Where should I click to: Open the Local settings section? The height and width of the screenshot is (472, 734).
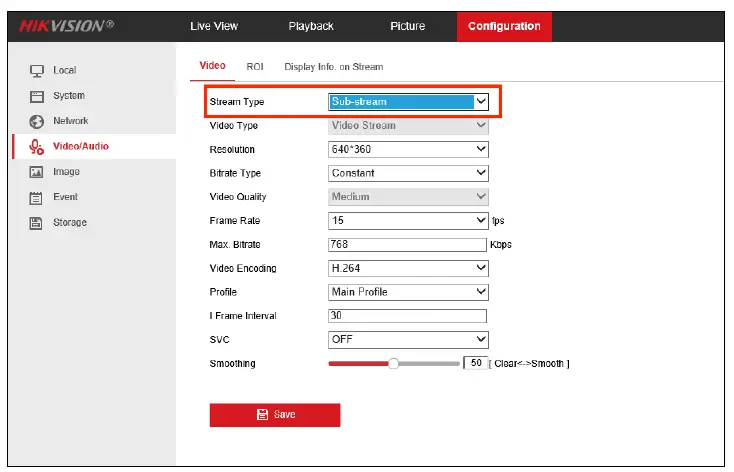[x=65, y=70]
